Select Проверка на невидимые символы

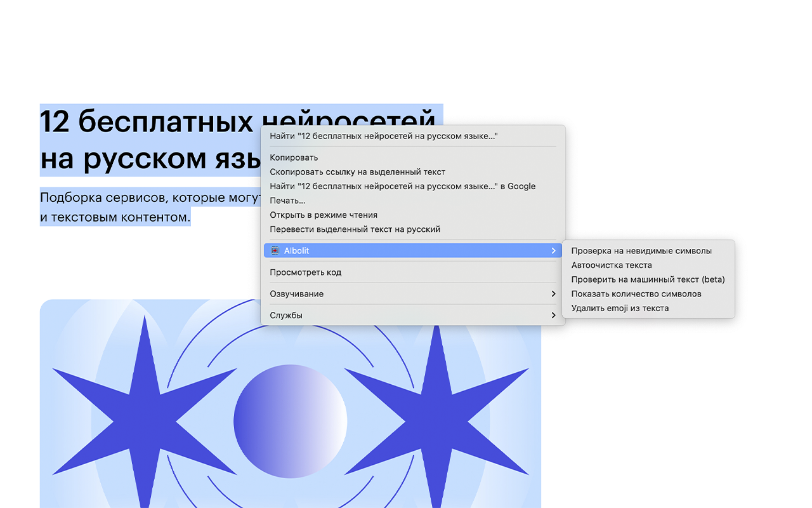[x=648, y=251]
